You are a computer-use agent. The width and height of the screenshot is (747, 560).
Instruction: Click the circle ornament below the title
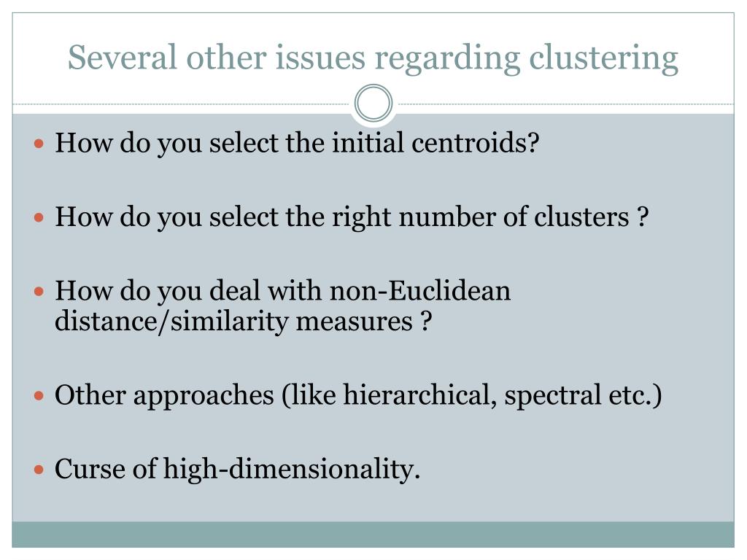point(373,103)
